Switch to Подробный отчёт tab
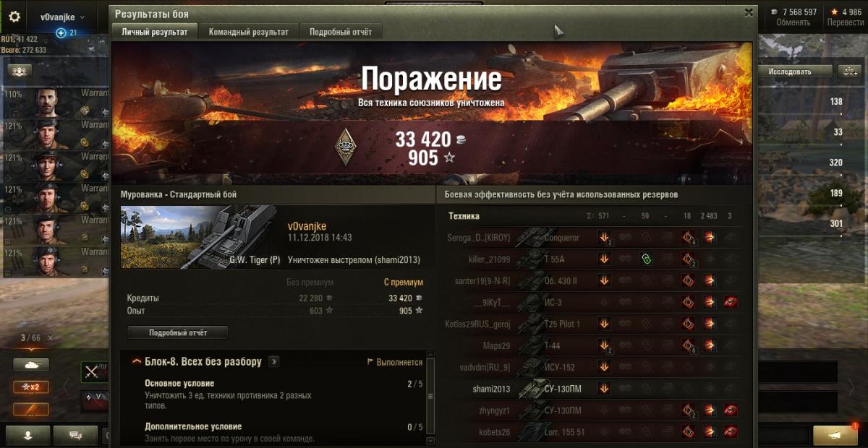The width and height of the screenshot is (868, 448). [x=341, y=32]
